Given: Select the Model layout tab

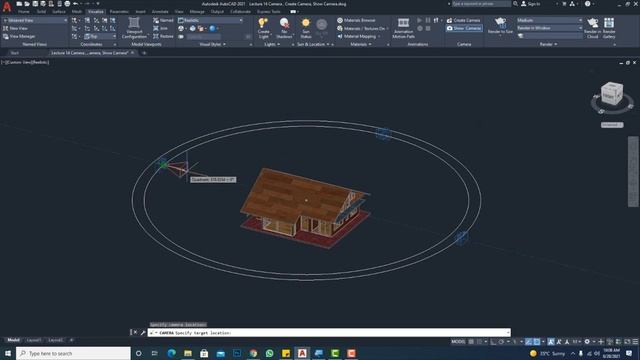Looking at the screenshot, I should [x=13, y=340].
